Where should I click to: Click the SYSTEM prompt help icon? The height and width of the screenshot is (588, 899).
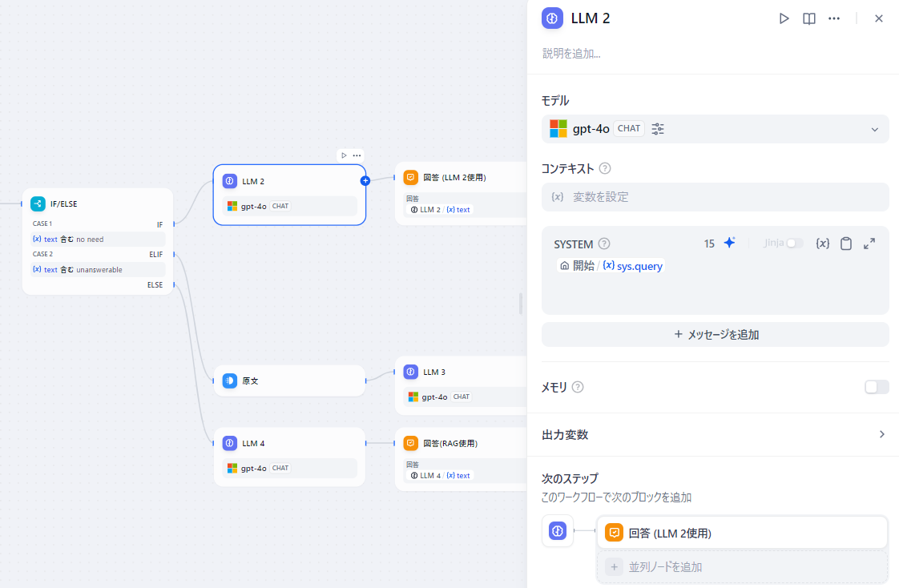pyautogui.click(x=603, y=244)
